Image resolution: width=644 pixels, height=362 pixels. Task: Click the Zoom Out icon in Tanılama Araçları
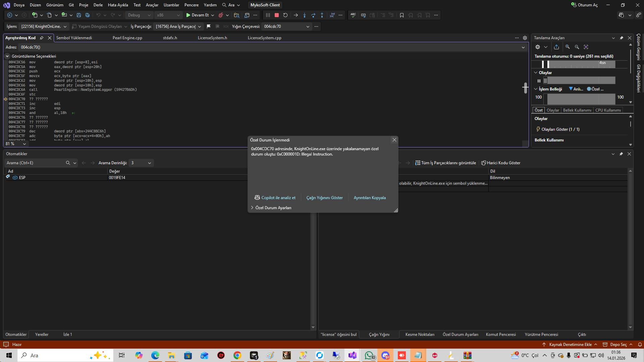pyautogui.click(x=577, y=47)
